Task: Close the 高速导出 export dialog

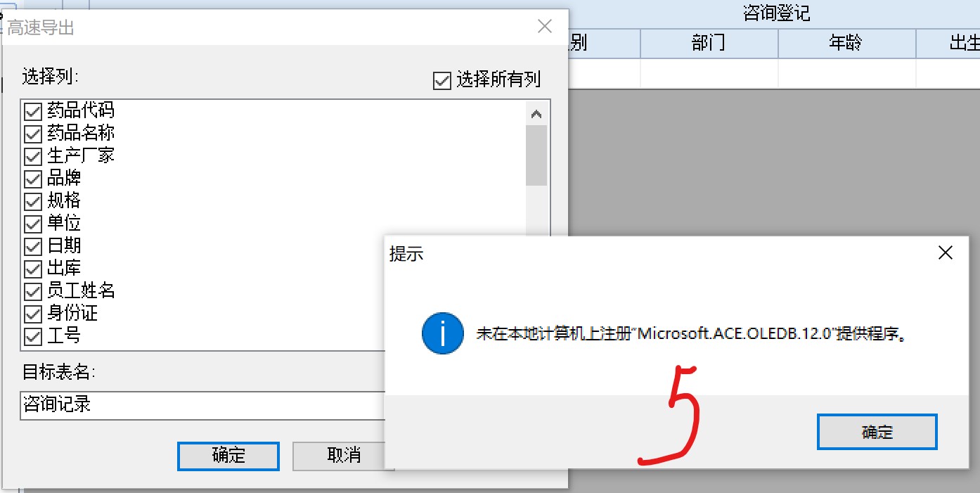Action: 544,27
